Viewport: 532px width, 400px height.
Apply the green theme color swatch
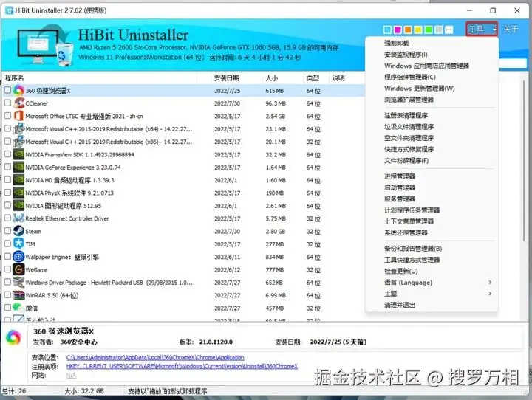[428, 30]
